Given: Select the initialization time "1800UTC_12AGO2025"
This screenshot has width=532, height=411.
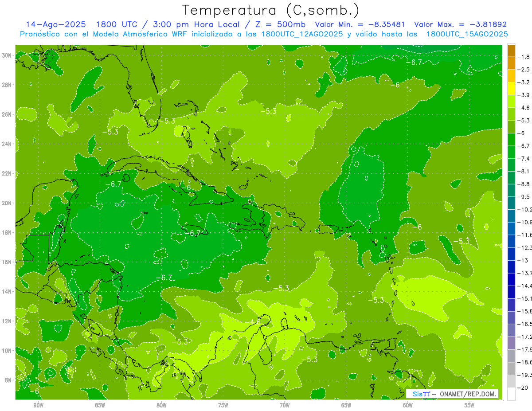Looking at the screenshot, I should [x=302, y=34].
